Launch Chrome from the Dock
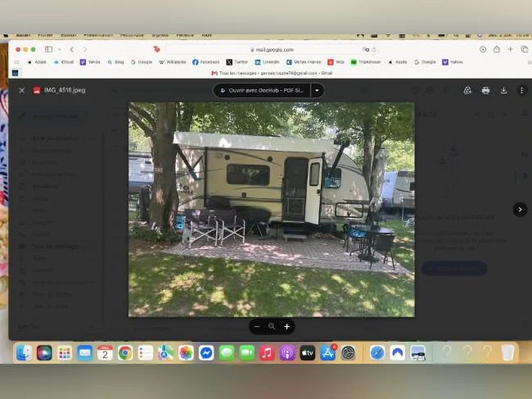Image resolution: width=532 pixels, height=399 pixels. point(125,353)
